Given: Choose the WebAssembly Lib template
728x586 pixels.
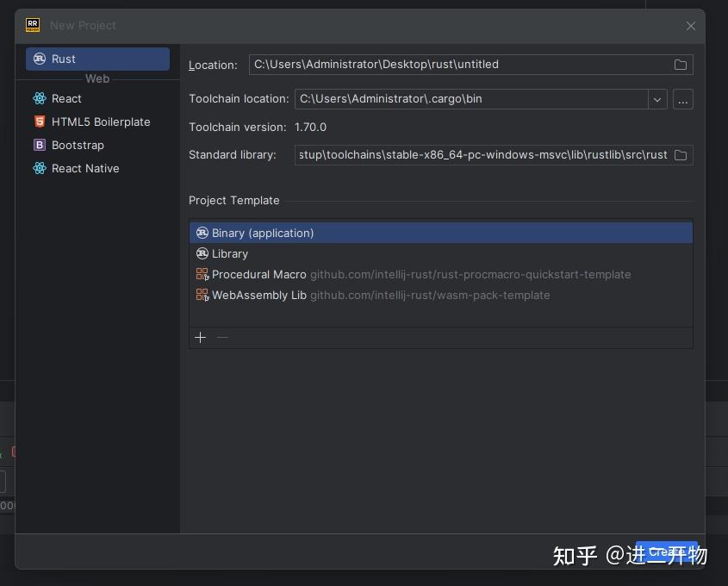Looking at the screenshot, I should (259, 296).
